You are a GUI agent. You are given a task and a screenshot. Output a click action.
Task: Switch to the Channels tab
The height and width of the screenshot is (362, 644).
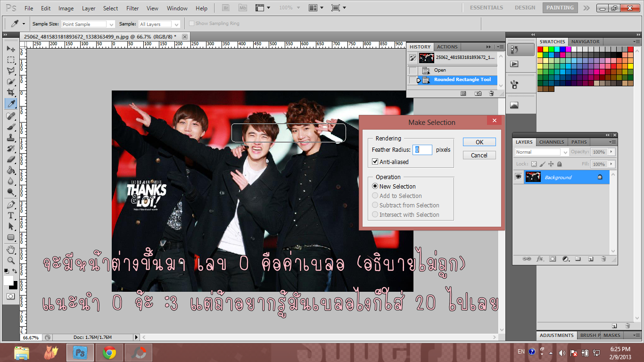[552, 142]
